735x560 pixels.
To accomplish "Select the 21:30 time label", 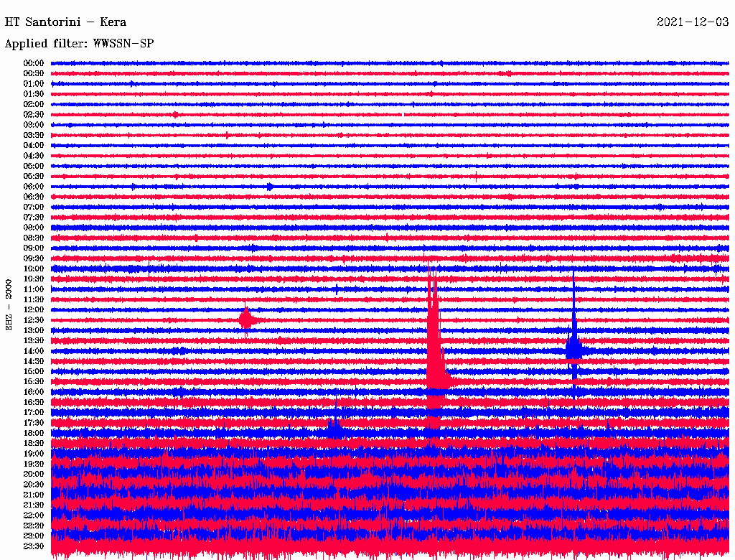I will point(34,505).
